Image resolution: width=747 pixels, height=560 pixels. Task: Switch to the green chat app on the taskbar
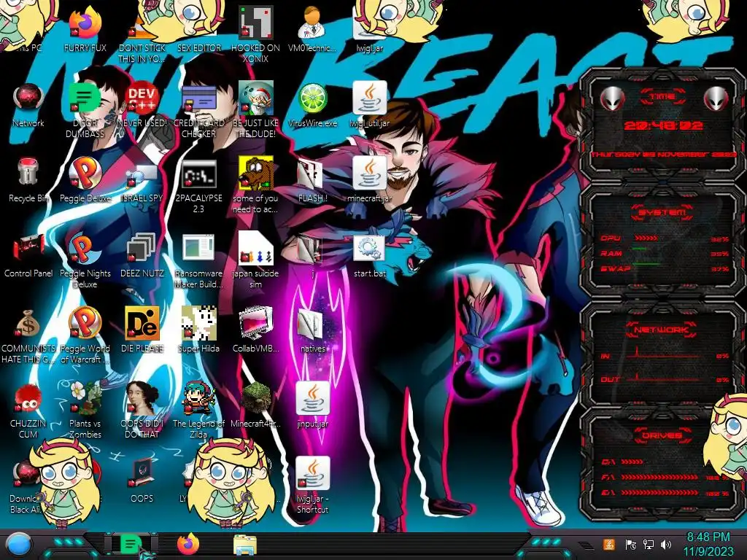pyautogui.click(x=131, y=544)
